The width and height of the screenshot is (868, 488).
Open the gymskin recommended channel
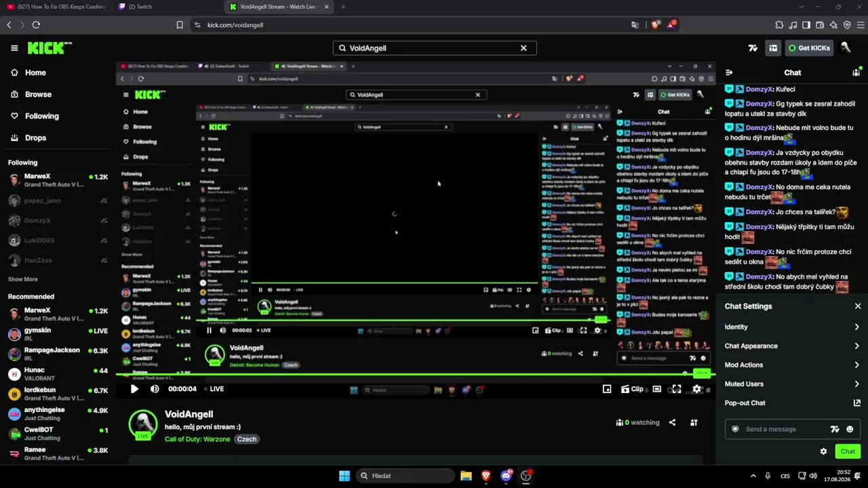(58, 334)
